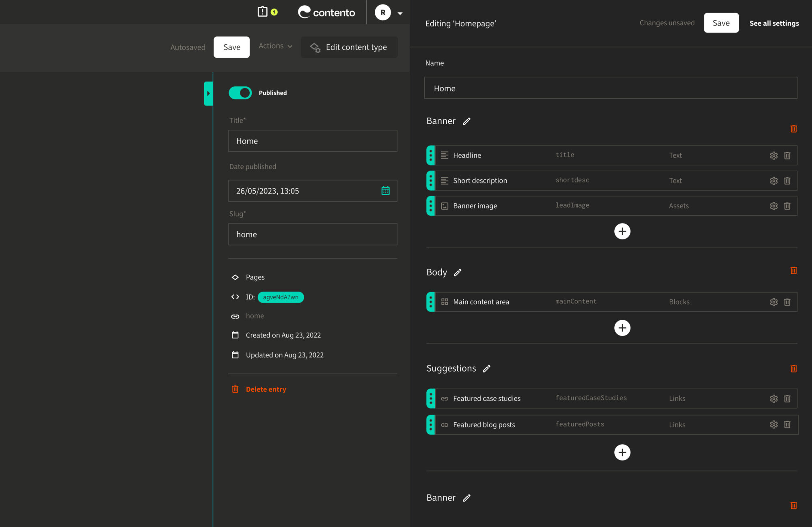The image size is (812, 527).
Task: Click Delete entry
Action: 266,389
